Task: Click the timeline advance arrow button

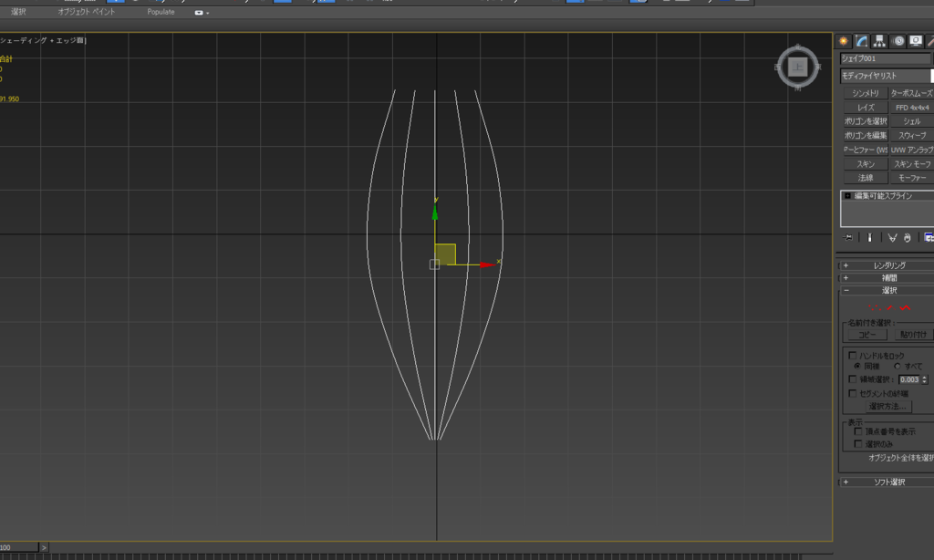Action: [44, 547]
